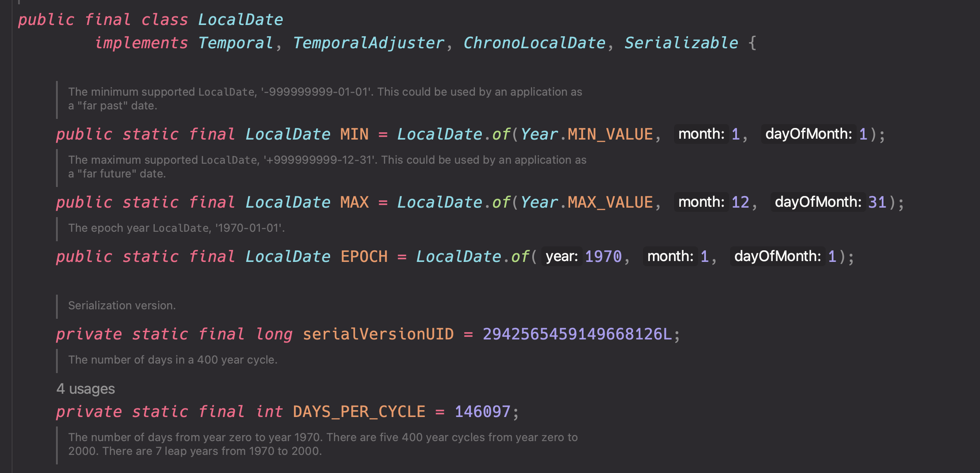Screen dimensions: 980x473
Task: Click 'dayOfMonth:' hint on MAX line
Action: pos(818,202)
